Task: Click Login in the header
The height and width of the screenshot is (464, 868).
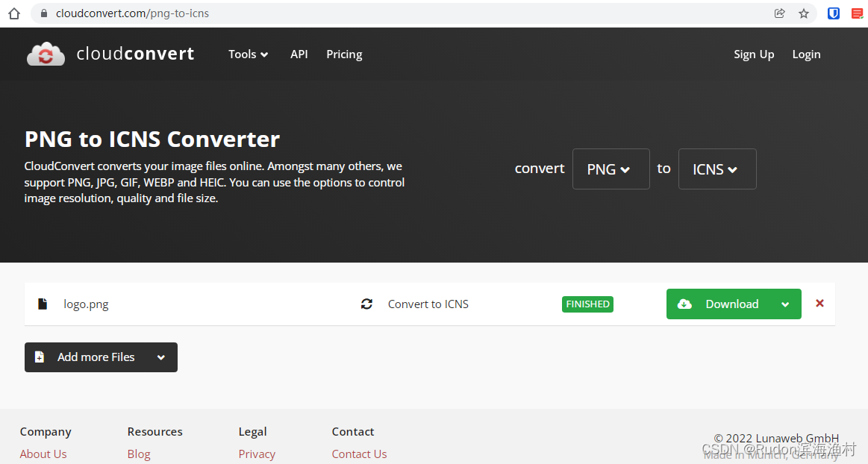Action: [x=806, y=54]
